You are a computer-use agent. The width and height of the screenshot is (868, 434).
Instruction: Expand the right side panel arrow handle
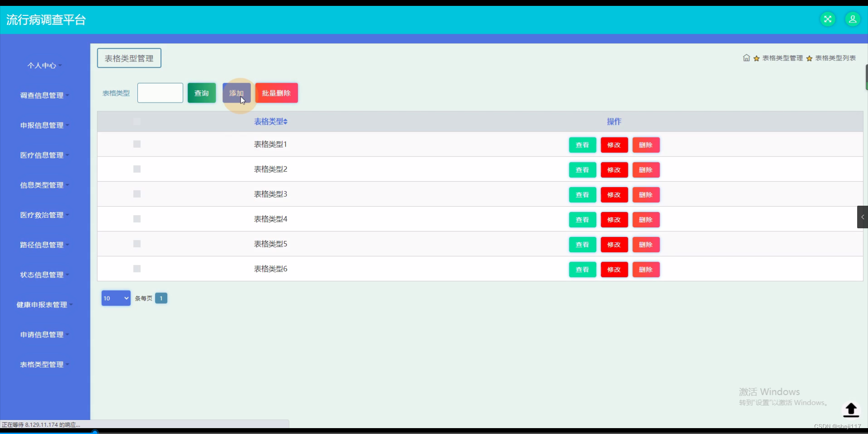pyautogui.click(x=863, y=217)
